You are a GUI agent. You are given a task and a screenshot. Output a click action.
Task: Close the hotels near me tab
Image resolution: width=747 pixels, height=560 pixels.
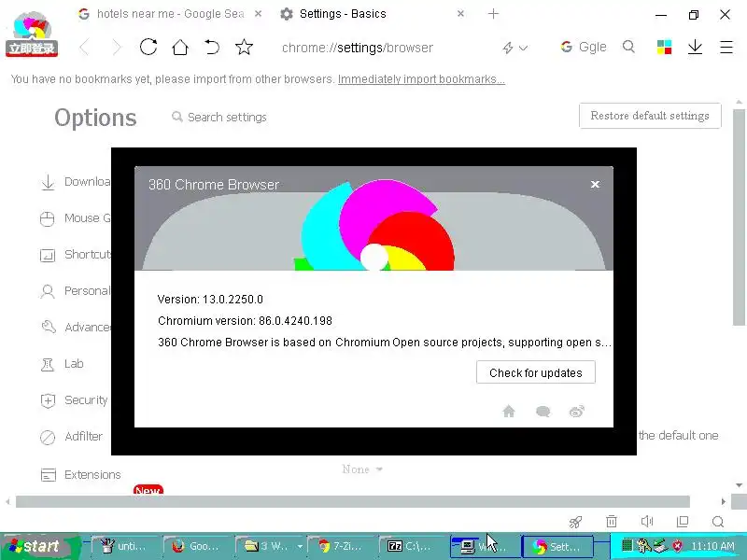coord(258,14)
